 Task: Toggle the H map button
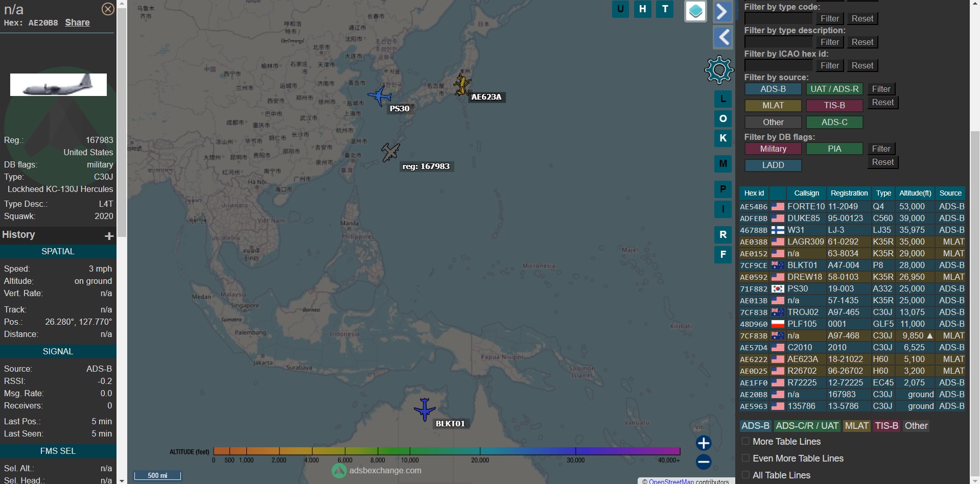[x=643, y=9]
